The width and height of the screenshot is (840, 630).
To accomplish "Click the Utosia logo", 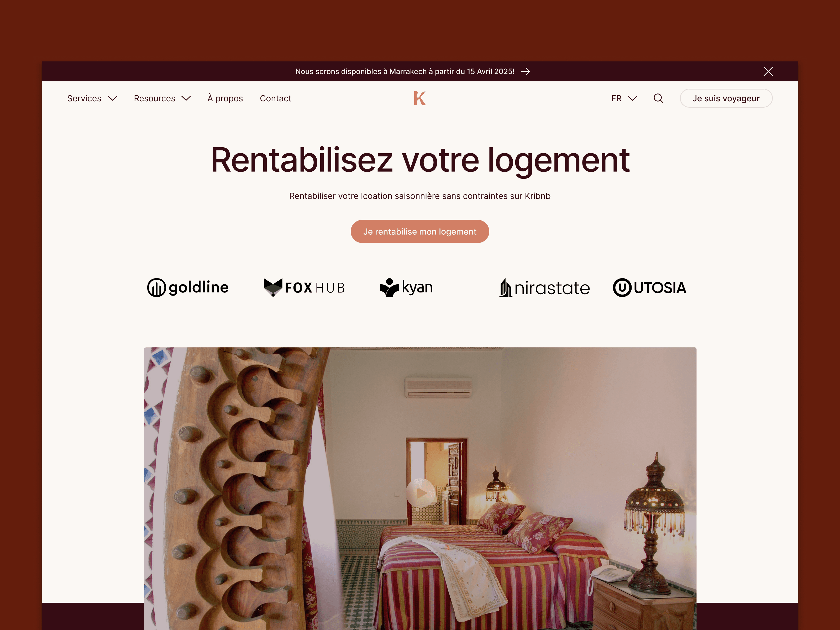I will coord(650,287).
